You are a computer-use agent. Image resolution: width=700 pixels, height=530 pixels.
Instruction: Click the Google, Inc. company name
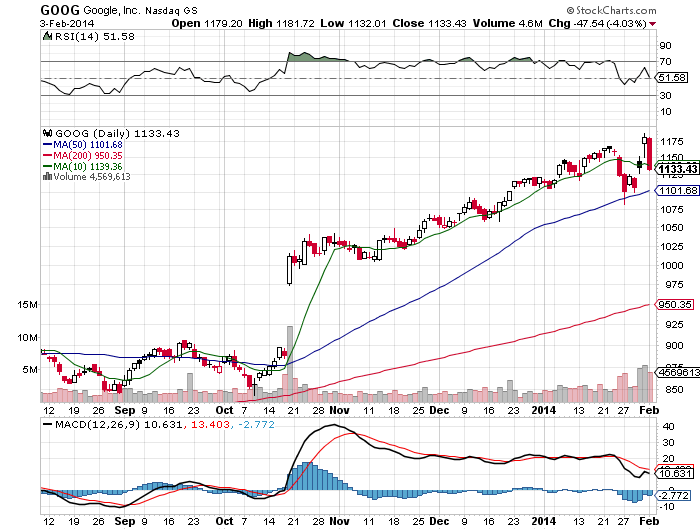tap(112, 10)
